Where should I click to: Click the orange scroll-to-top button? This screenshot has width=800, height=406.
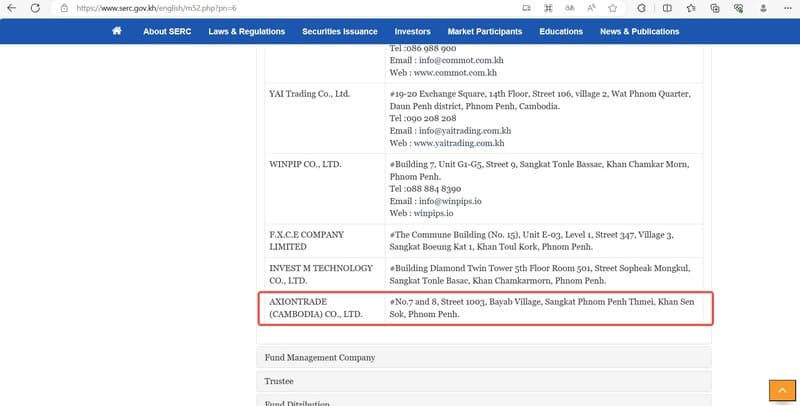782,391
